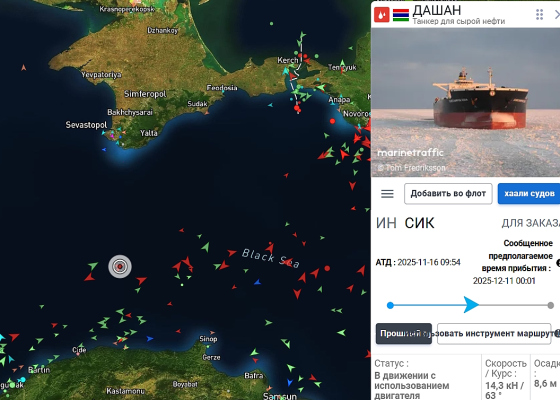Click the Kerch city label on map

pyautogui.click(x=288, y=60)
